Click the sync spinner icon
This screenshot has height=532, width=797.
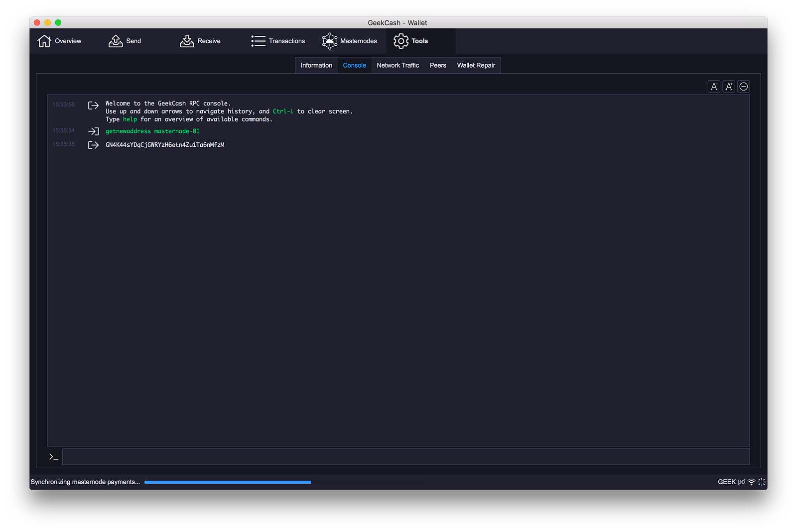[762, 482]
